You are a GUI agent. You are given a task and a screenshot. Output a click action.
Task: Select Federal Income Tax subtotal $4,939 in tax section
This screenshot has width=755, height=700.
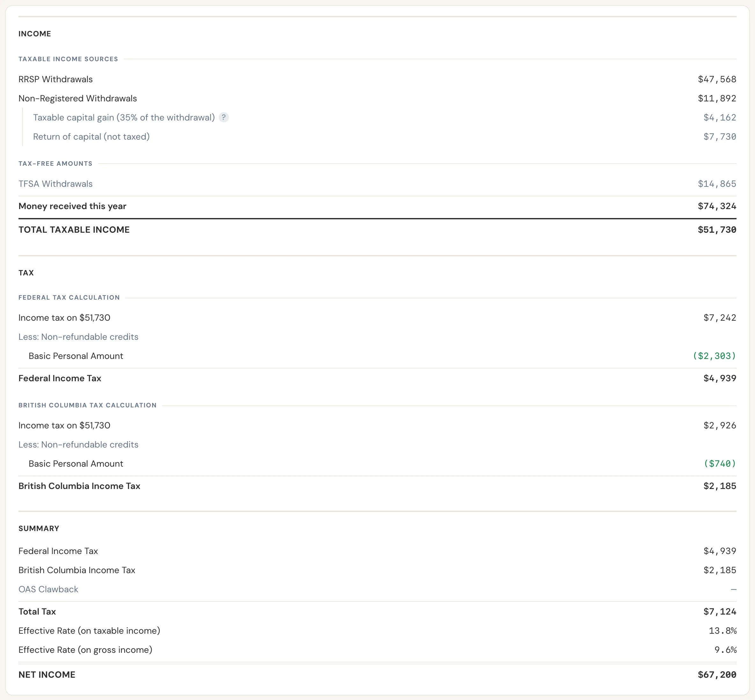(720, 378)
